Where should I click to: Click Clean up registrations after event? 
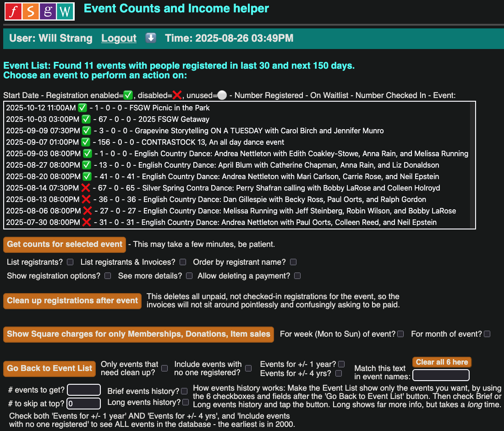click(x=72, y=301)
